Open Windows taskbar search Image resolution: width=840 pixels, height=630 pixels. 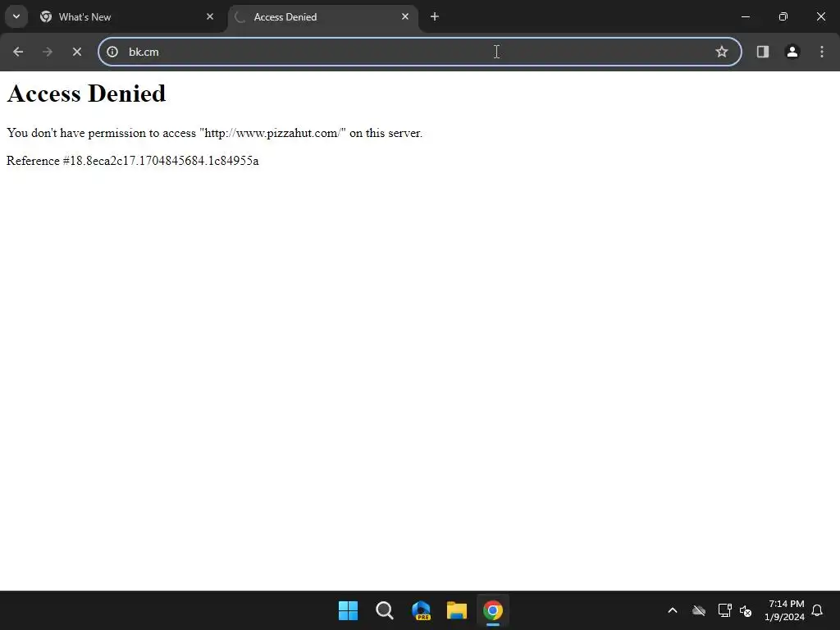[x=384, y=610]
